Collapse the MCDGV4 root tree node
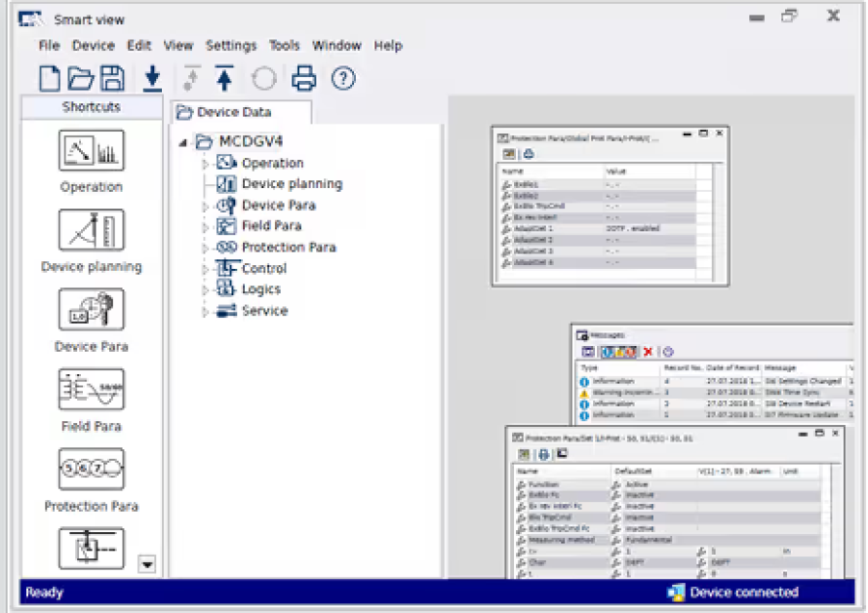868x613 pixels. (x=183, y=143)
